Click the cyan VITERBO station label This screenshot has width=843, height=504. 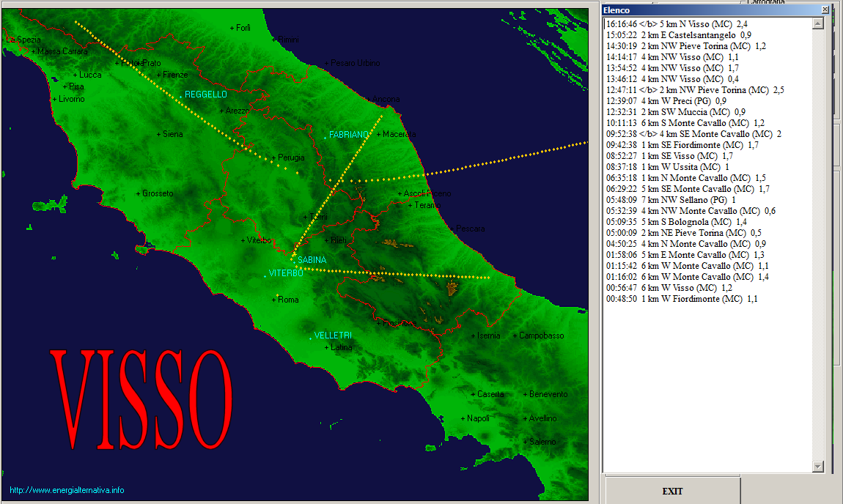coord(286,273)
